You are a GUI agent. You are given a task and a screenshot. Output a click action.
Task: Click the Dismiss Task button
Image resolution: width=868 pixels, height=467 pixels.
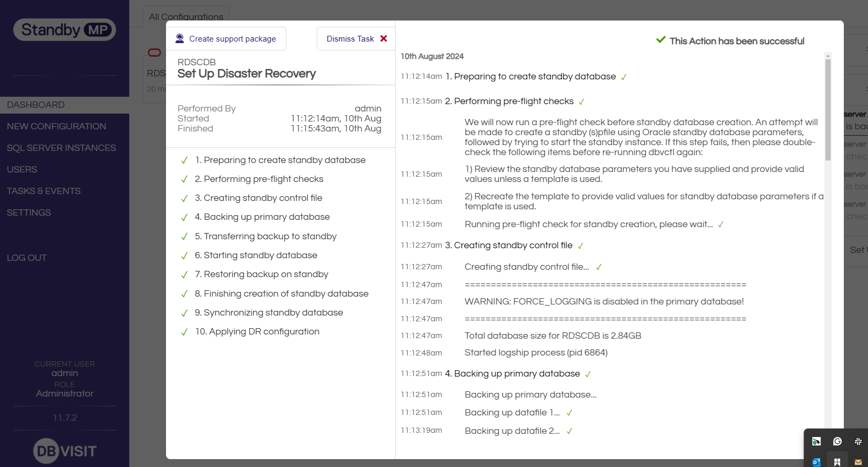coord(356,38)
